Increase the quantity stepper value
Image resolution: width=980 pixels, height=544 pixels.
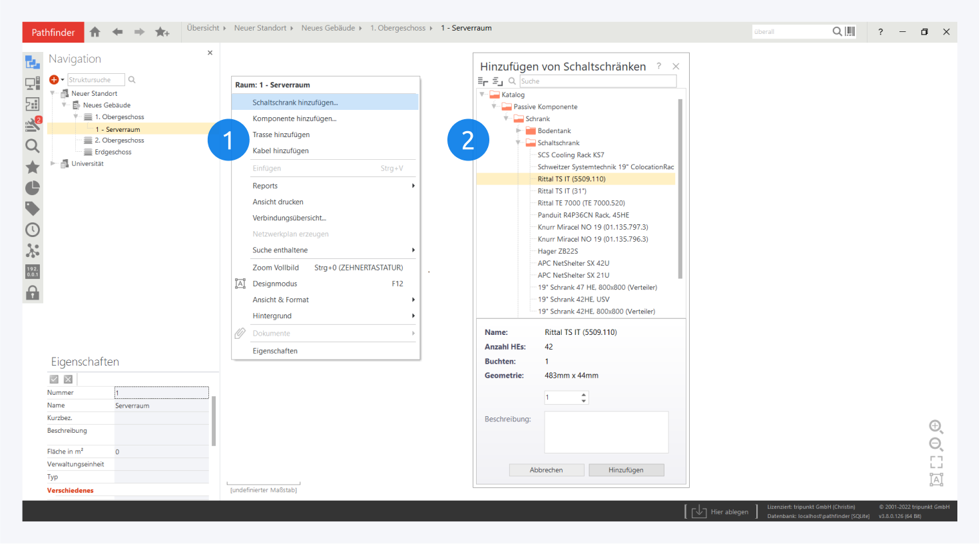pos(584,394)
